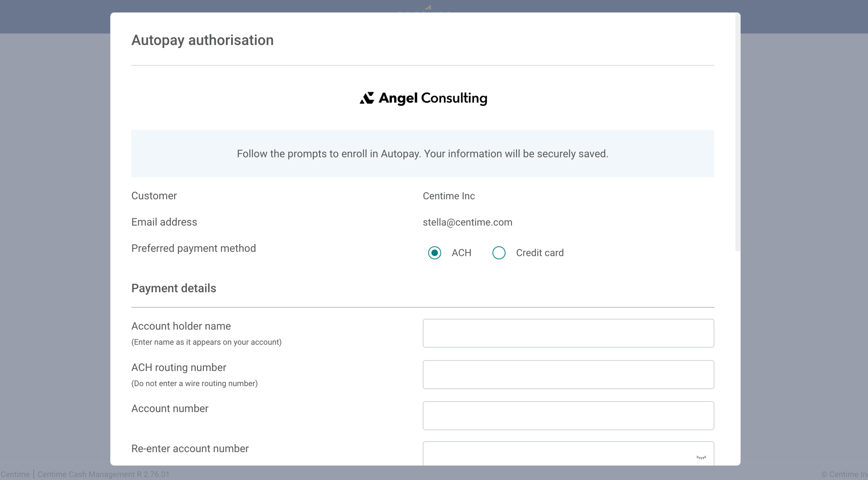Click into the ACH routing number field
This screenshot has width=868, height=480.
(x=568, y=374)
